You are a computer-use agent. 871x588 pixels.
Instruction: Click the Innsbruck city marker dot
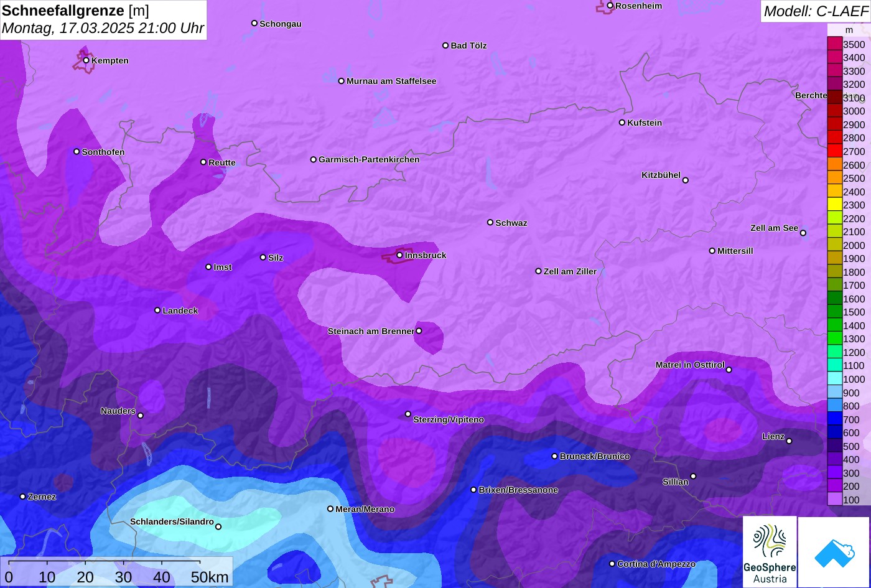(399, 255)
